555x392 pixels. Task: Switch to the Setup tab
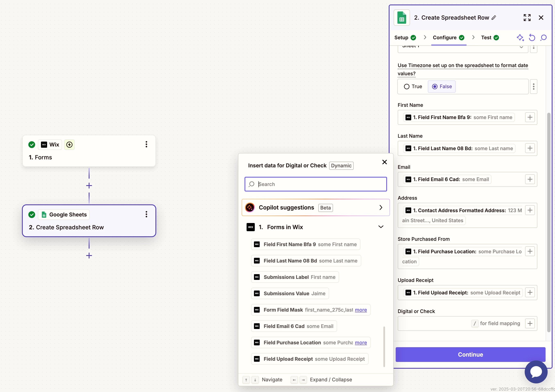click(405, 37)
